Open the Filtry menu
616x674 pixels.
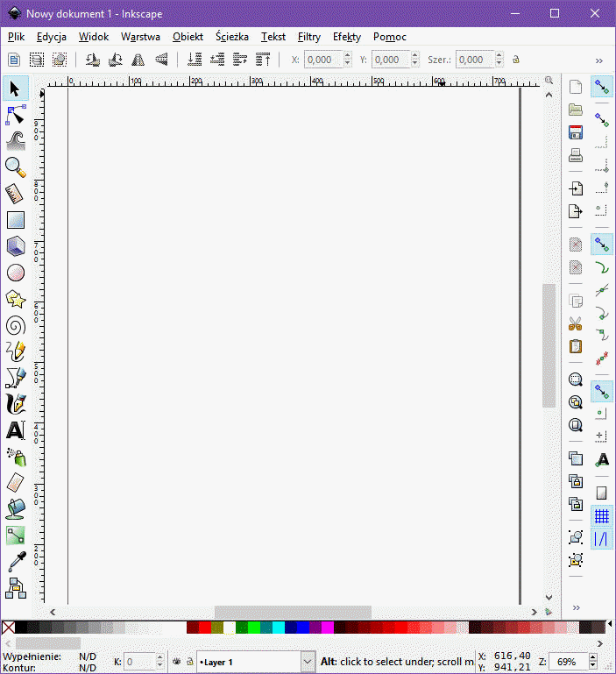tap(308, 37)
